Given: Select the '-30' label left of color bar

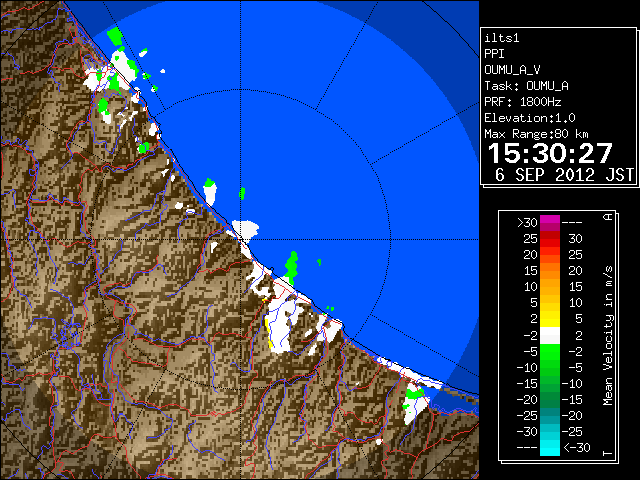Looking at the screenshot, I should click(527, 431).
